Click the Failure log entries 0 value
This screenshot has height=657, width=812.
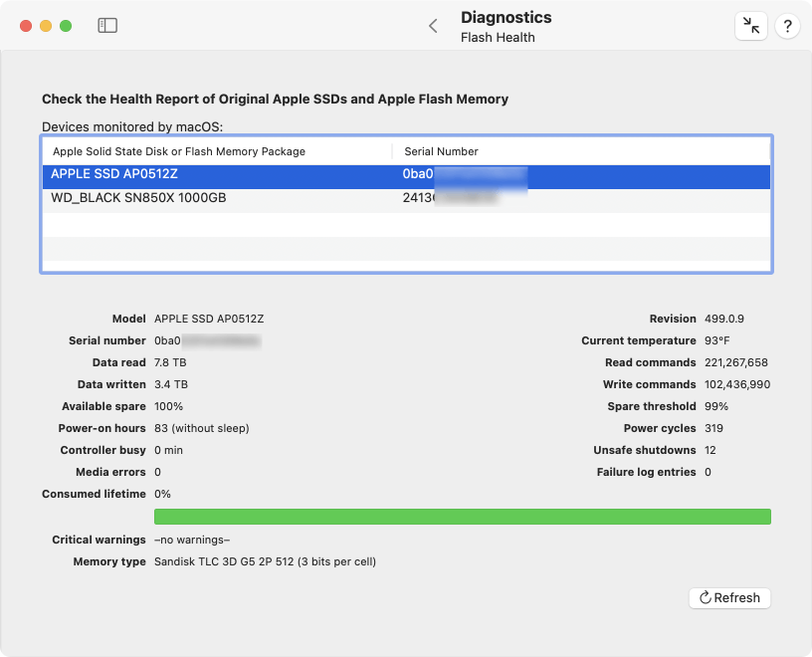tap(708, 472)
